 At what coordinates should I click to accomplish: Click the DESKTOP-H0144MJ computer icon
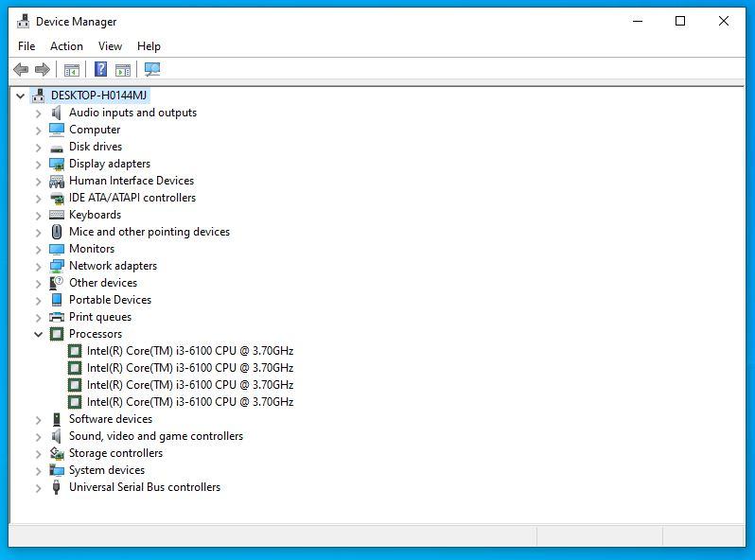pos(39,96)
